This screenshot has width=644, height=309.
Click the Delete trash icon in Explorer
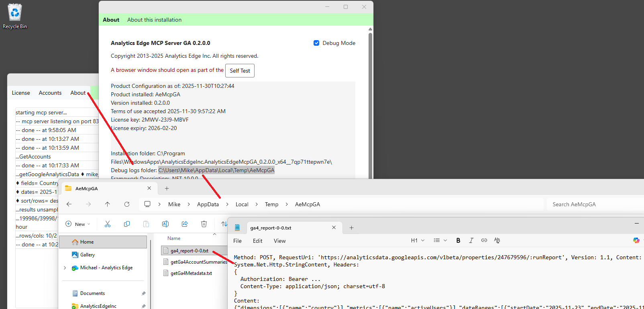(x=204, y=224)
